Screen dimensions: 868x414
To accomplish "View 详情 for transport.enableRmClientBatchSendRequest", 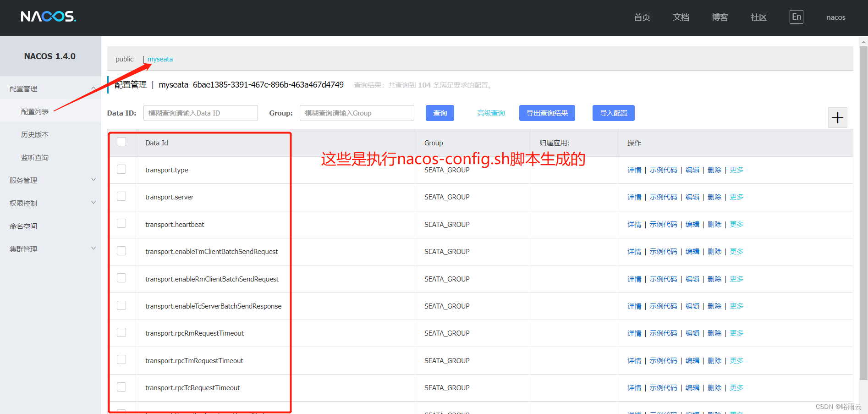I will [634, 279].
